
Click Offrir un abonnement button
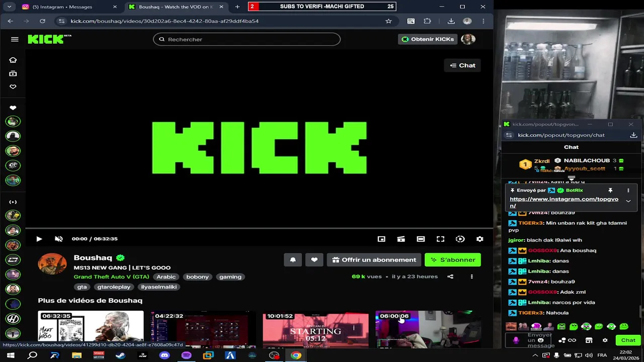(x=374, y=260)
